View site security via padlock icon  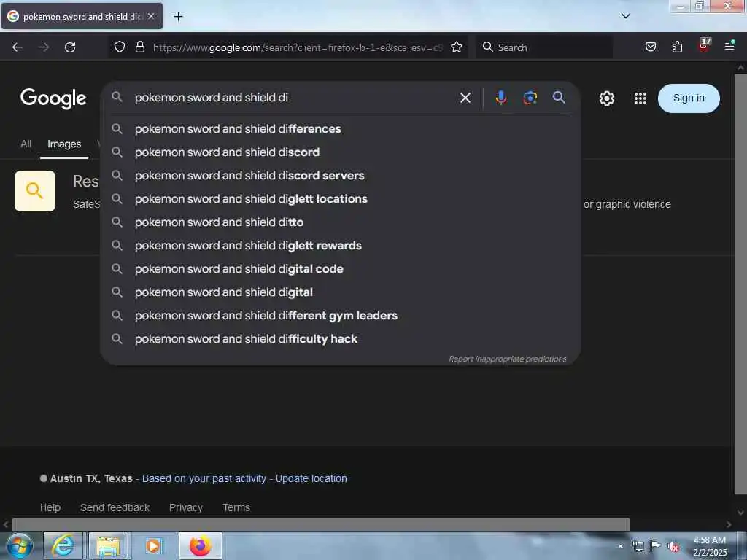pyautogui.click(x=139, y=47)
